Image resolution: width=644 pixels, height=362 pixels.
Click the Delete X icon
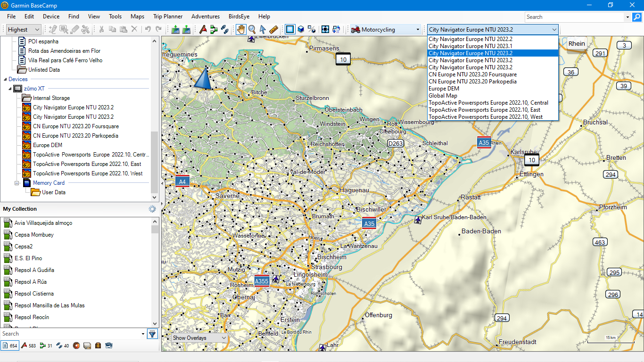pos(134,29)
